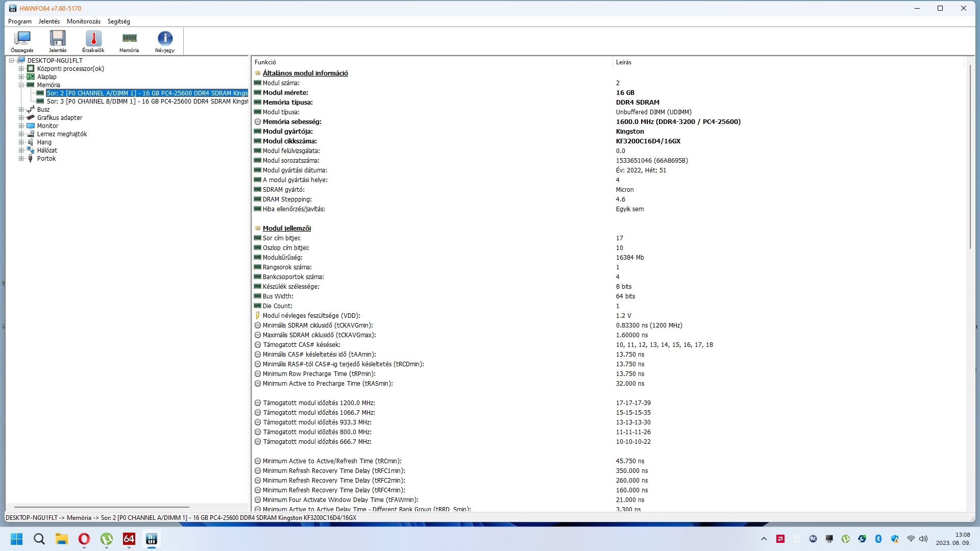Click the Funkció column header
This screenshot has width=980, height=551.
(432, 62)
